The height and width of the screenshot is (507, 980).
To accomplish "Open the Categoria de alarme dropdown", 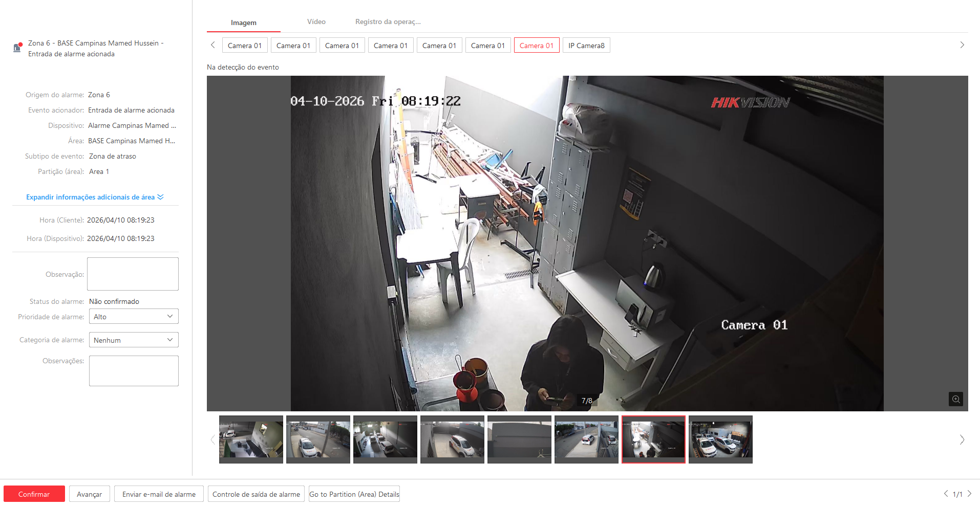I will (134, 340).
